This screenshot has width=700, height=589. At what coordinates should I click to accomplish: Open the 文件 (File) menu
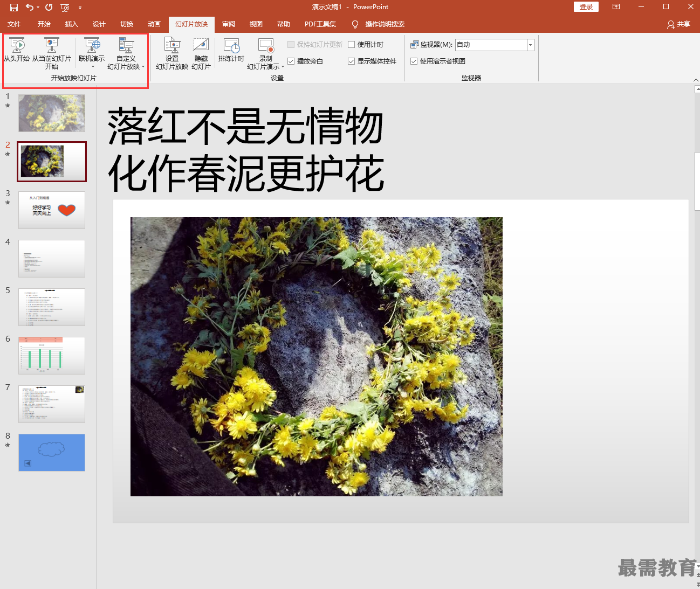14,24
